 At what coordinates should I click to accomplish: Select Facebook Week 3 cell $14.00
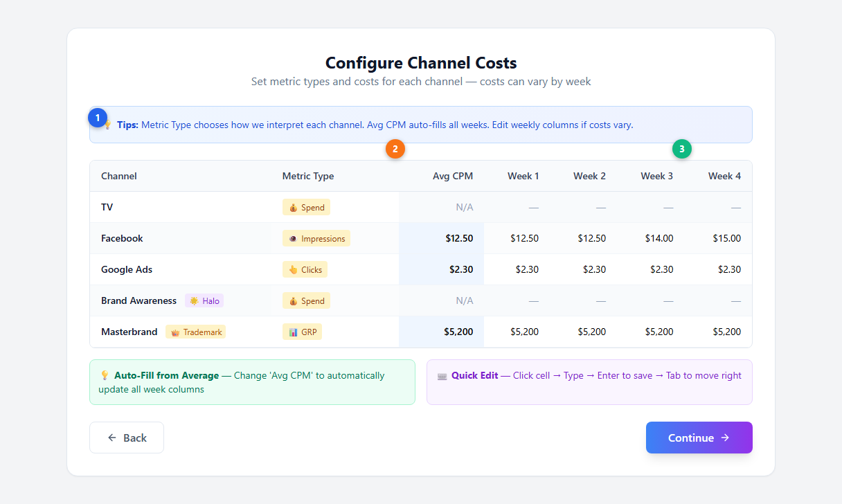pos(651,238)
